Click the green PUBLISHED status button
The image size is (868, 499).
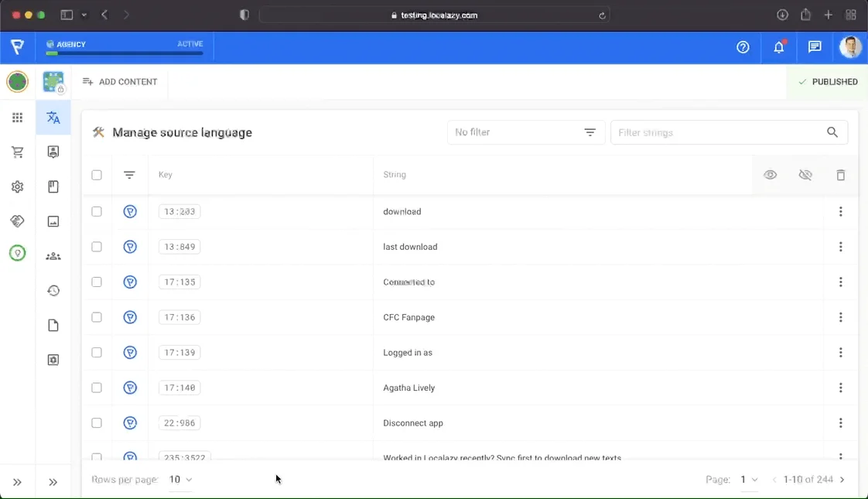pos(829,81)
